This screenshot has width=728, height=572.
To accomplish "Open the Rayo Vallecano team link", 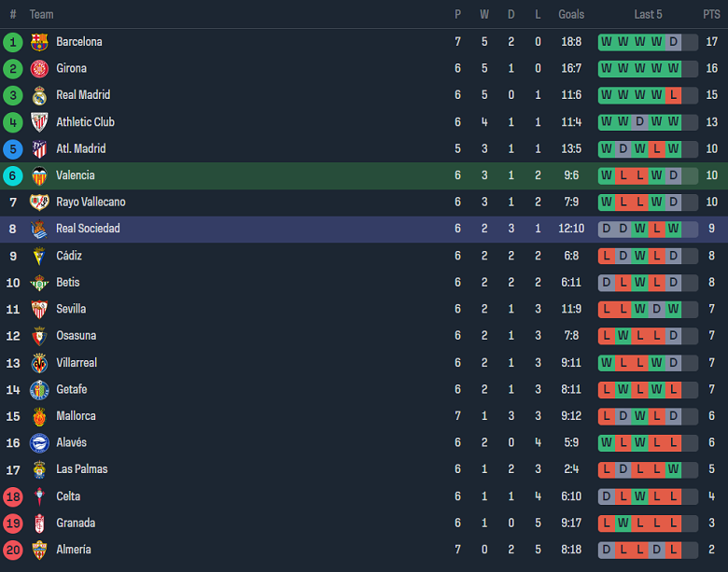I will (x=91, y=202).
